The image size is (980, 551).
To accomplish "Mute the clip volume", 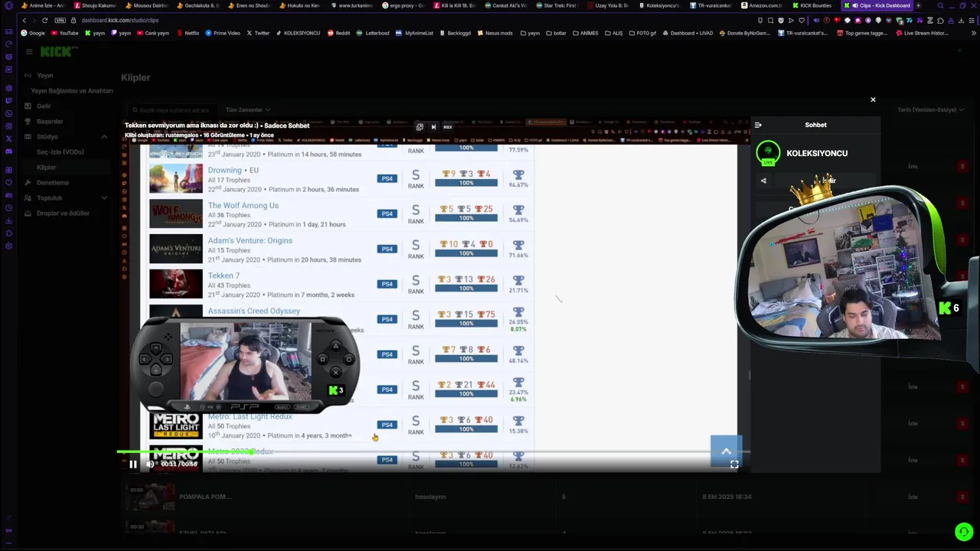I will coord(150,464).
